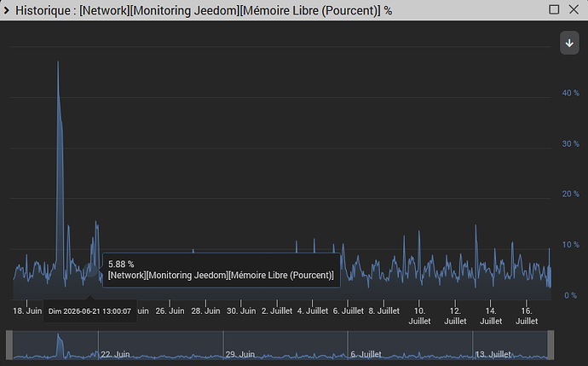Click the 12. Juillet axis label

(x=455, y=316)
